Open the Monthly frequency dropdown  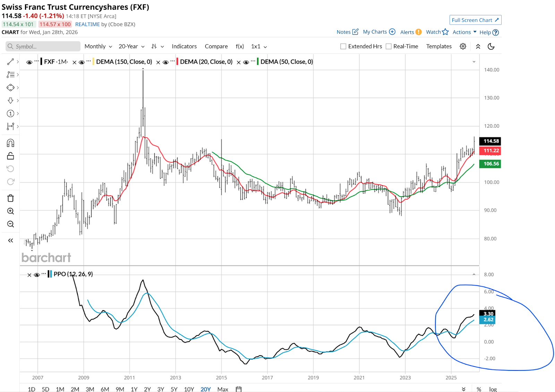point(98,46)
